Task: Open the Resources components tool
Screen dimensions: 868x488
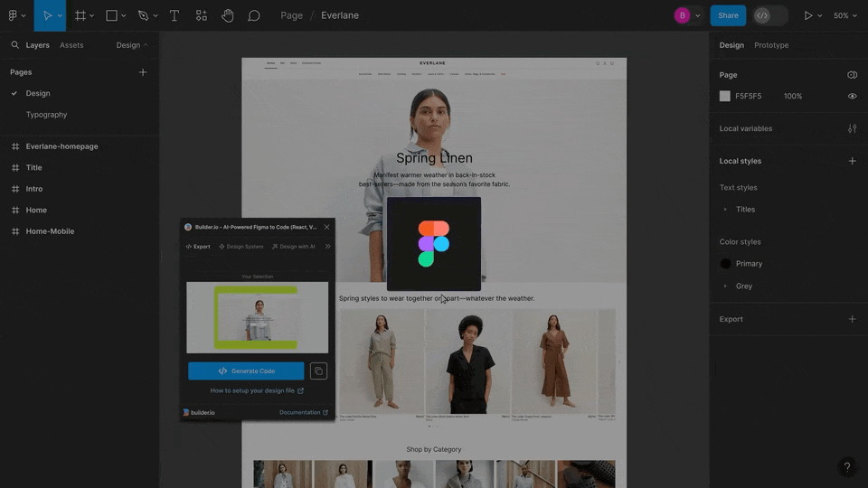Action: coord(202,15)
